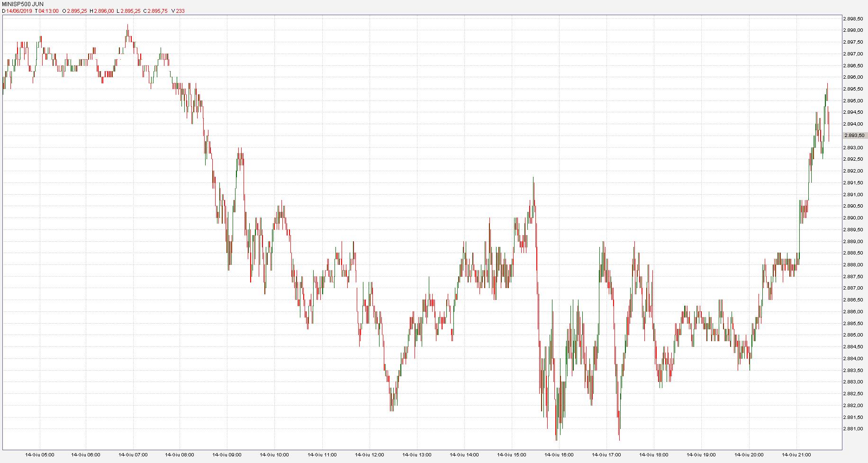The width and height of the screenshot is (868, 463).
Task: Click price axis label 2.883,00
Action: tap(853, 382)
